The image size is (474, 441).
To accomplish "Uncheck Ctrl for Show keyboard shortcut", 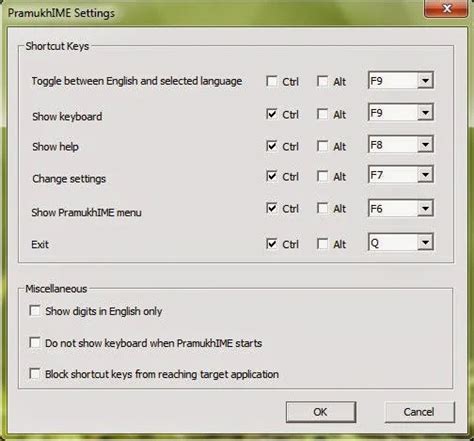I will [272, 114].
